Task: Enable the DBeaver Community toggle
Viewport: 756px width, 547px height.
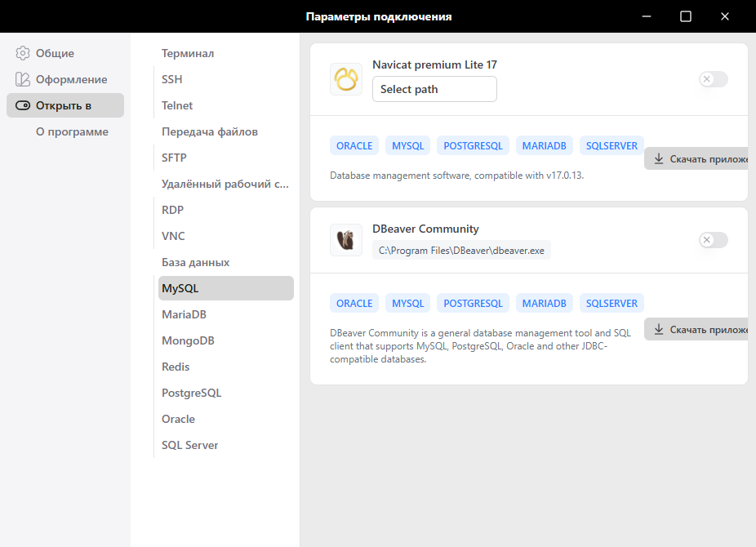Action: [714, 239]
